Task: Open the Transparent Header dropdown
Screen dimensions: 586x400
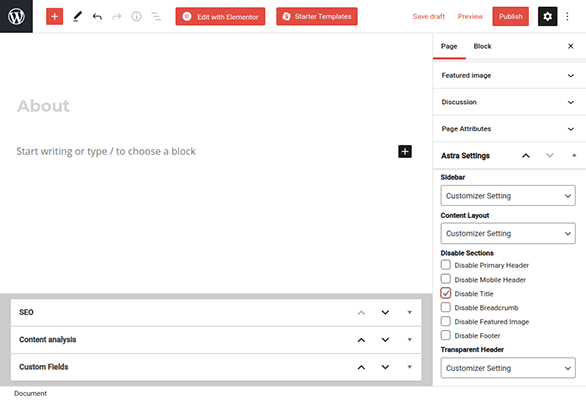Action: [x=508, y=368]
